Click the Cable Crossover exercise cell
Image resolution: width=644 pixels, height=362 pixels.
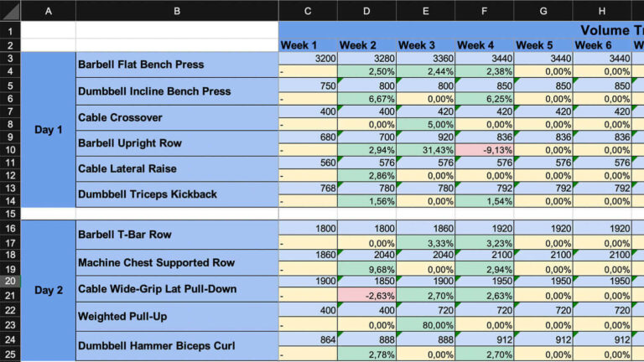(x=177, y=117)
